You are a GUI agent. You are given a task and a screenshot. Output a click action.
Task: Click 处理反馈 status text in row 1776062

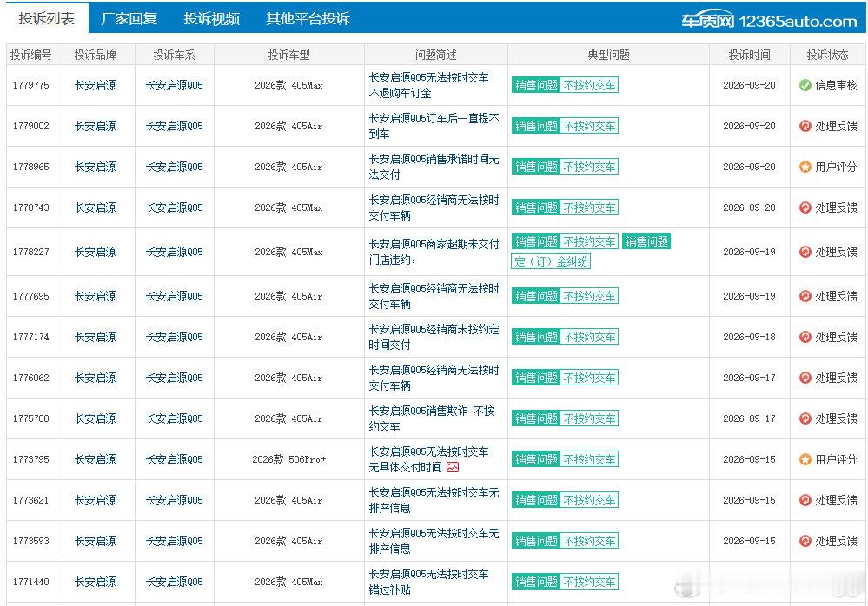(x=836, y=379)
